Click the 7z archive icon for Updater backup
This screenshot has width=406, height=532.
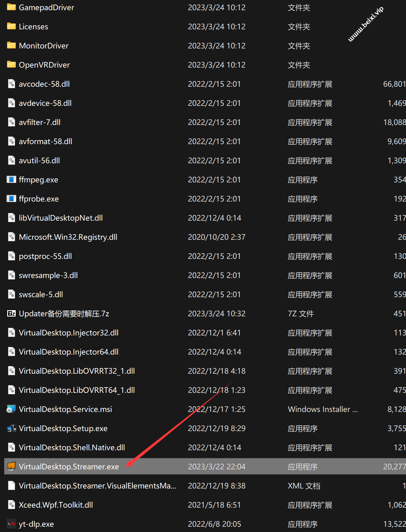coord(11,314)
